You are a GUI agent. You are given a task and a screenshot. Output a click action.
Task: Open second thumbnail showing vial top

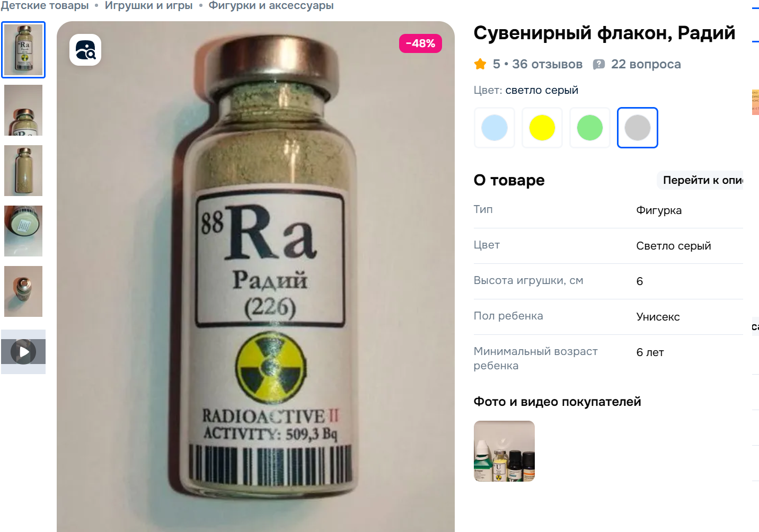23,110
